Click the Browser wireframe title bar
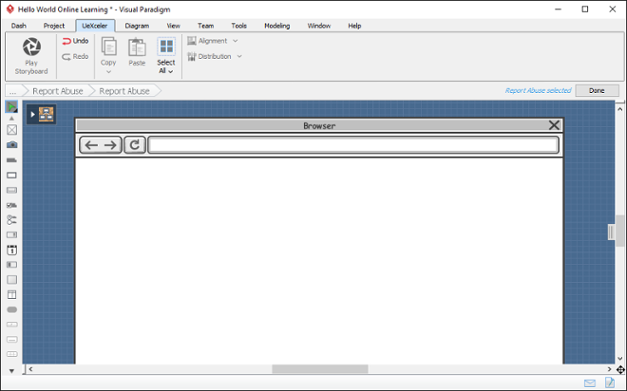Image resolution: width=627 pixels, height=391 pixels. pyautogui.click(x=319, y=126)
